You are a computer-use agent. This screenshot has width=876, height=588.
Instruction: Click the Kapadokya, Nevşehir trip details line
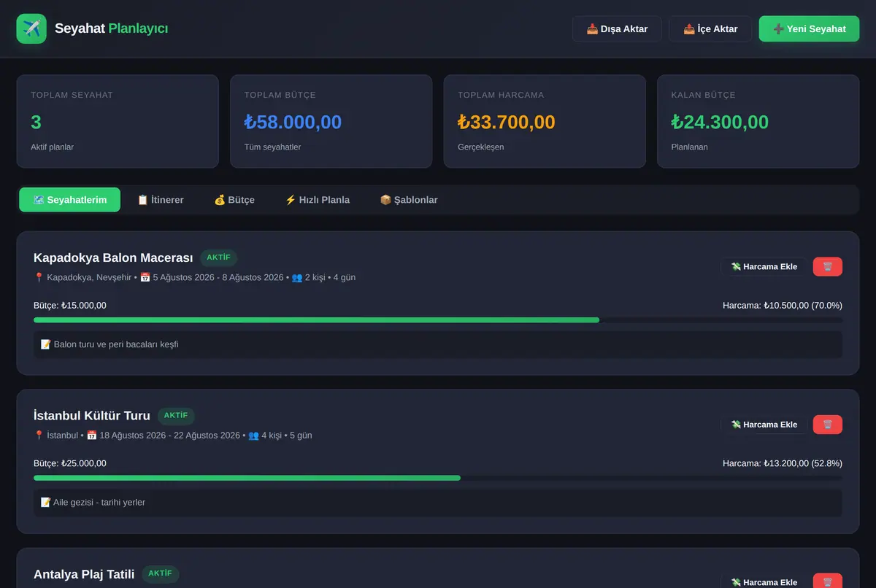point(195,277)
